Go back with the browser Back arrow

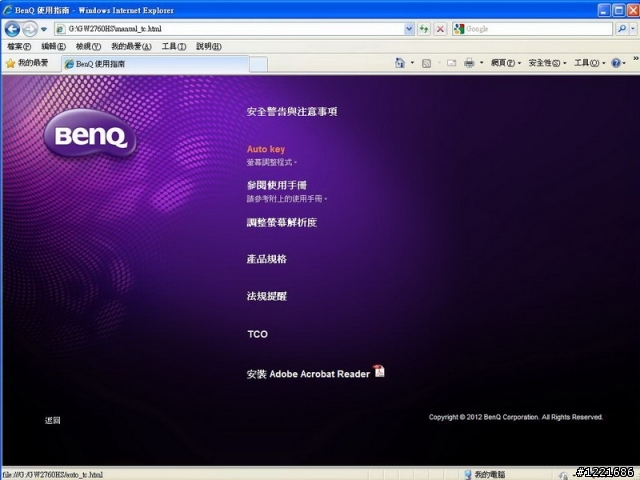tap(12, 29)
